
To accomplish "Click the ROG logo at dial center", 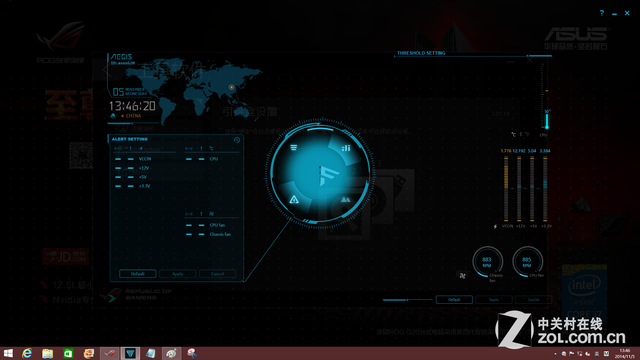I will [328, 175].
